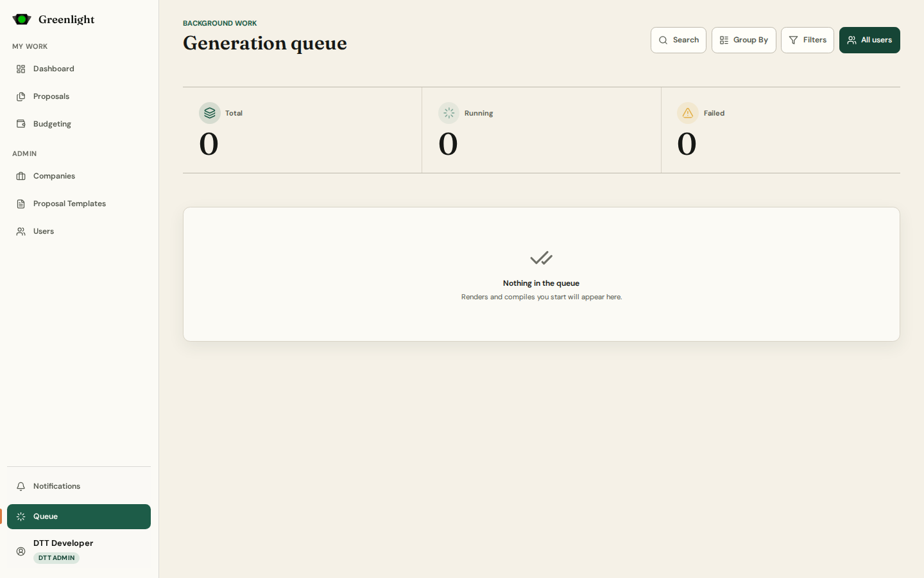Click the Users people icon

(21, 231)
